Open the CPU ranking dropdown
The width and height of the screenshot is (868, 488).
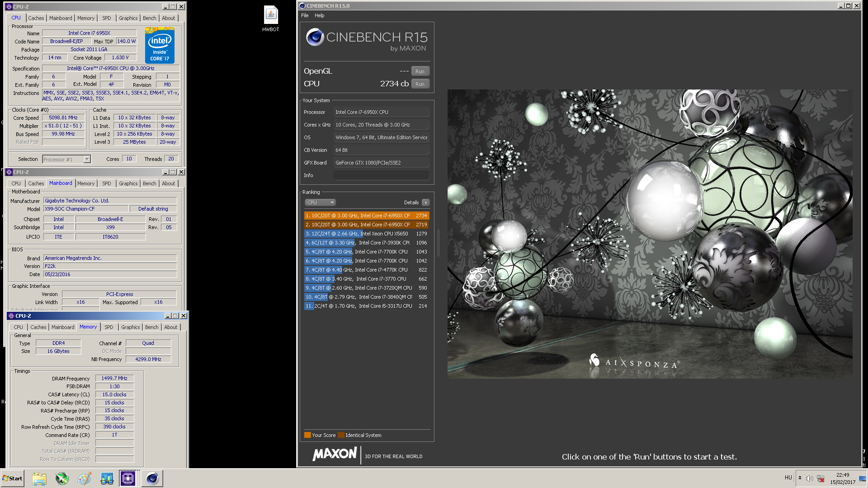coord(320,202)
